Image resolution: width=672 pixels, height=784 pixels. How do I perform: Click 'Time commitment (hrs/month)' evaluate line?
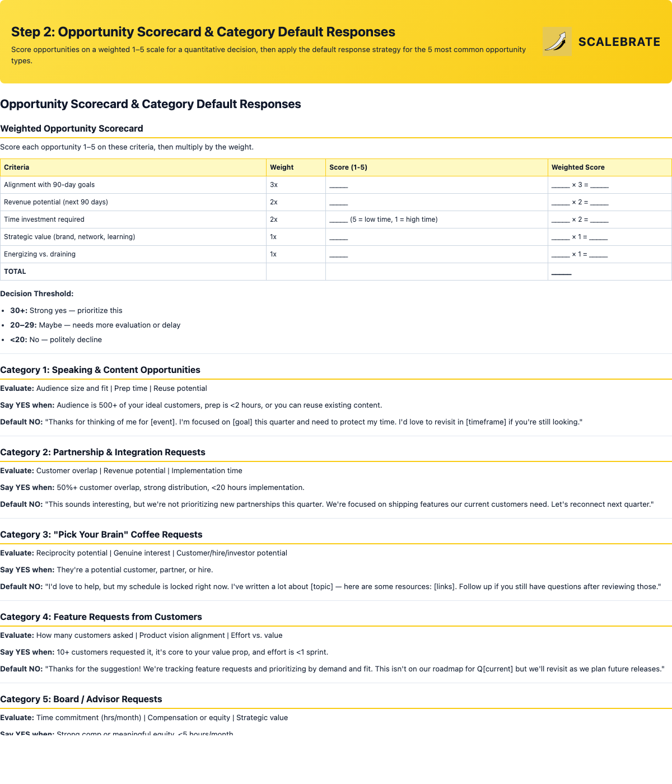(144, 717)
